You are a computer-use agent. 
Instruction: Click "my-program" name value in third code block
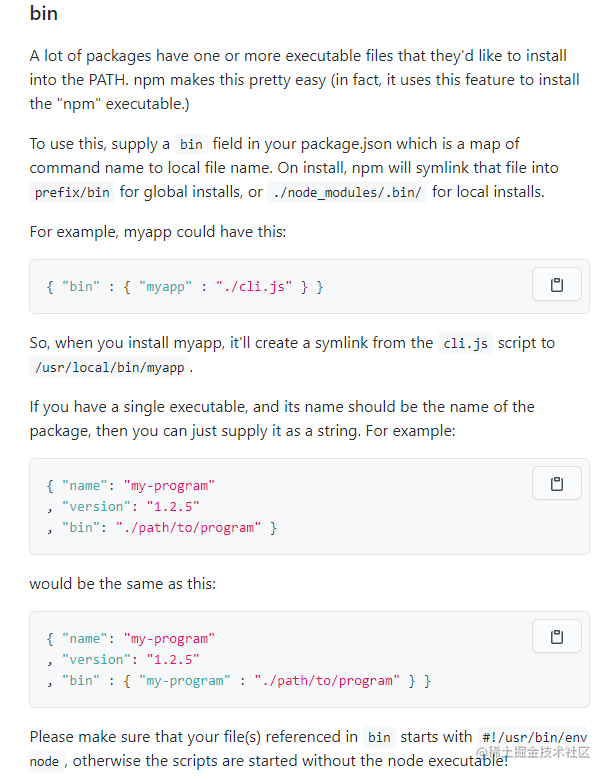(169, 638)
